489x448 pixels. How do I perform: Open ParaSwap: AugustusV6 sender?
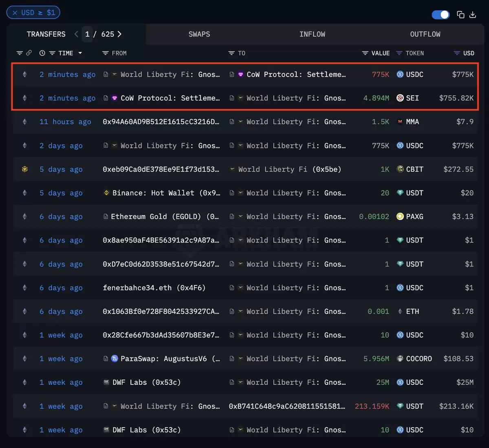tap(170, 359)
